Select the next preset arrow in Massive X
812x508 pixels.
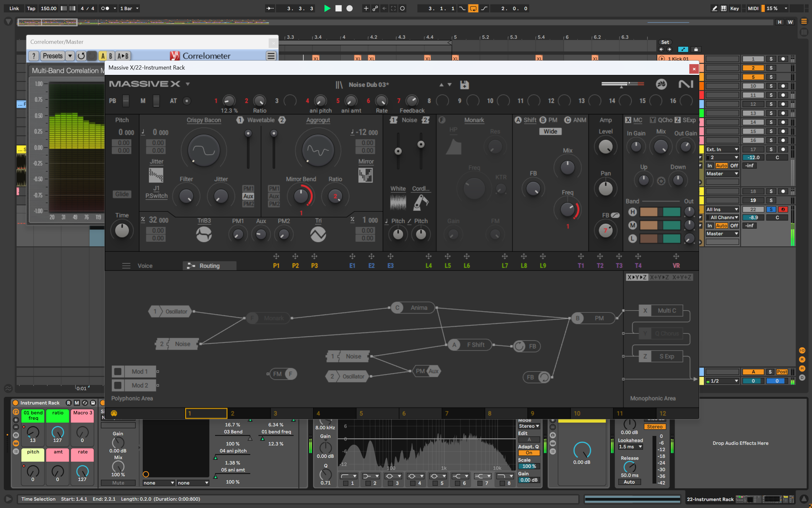(450, 85)
